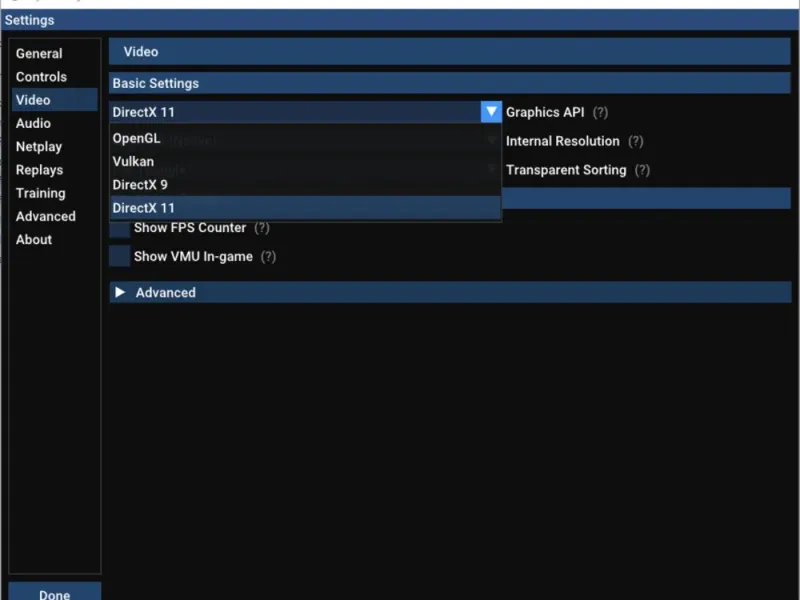
Task: Enable the Show VMU In-game checkbox
Action: coord(120,256)
